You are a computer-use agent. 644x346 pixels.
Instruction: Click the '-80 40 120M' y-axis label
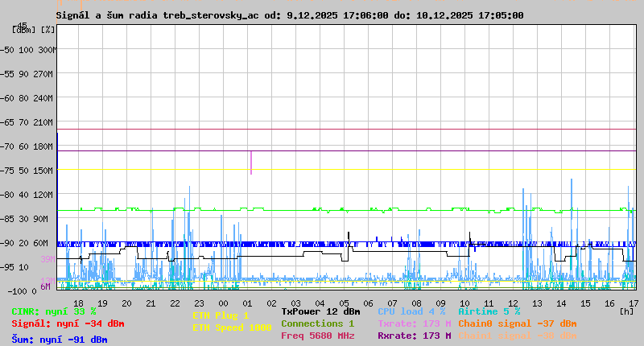pyautogui.click(x=27, y=195)
